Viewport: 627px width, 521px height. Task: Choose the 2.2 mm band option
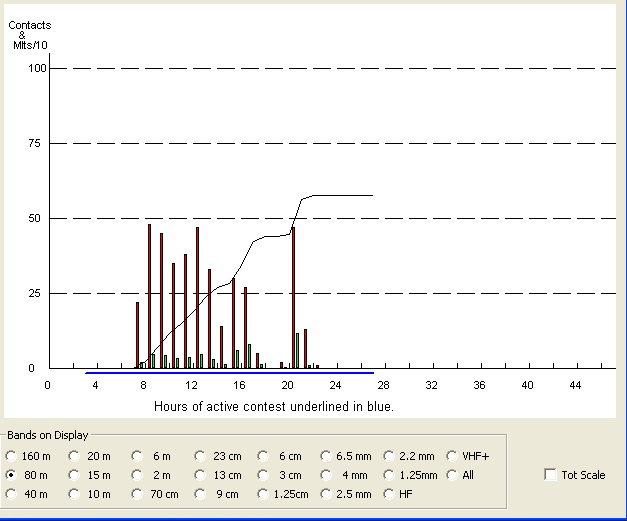coord(390,455)
